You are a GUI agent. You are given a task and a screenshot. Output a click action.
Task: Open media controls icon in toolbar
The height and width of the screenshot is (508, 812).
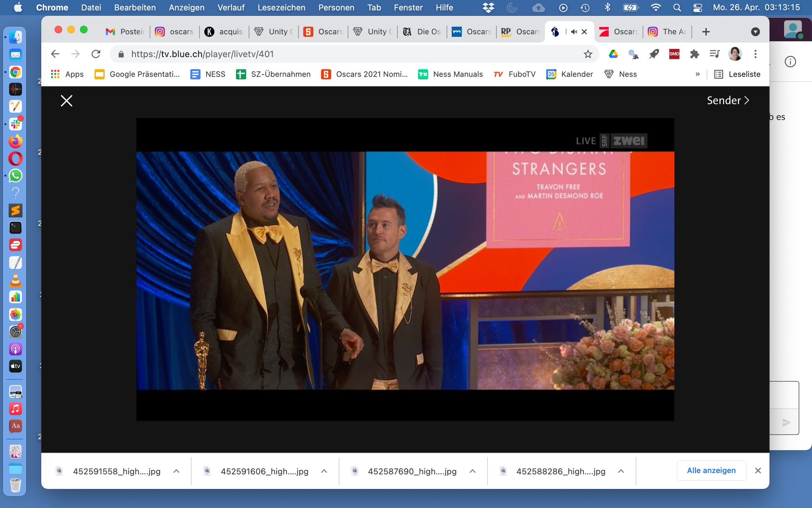(x=714, y=54)
